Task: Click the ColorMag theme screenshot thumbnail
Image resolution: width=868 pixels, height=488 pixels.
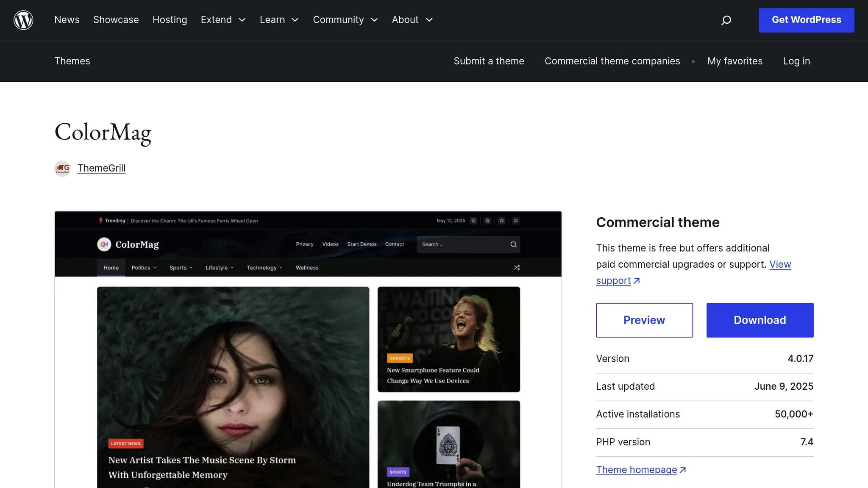Action: [308, 349]
